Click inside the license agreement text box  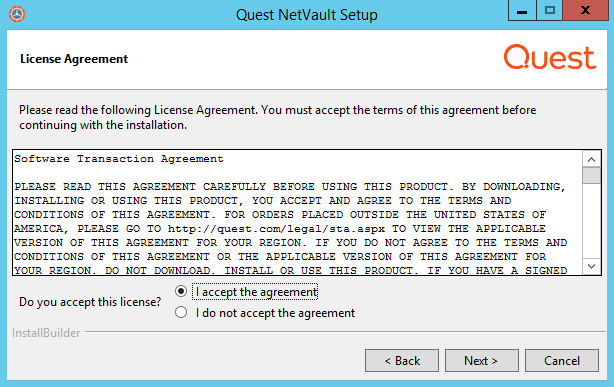[298, 212]
